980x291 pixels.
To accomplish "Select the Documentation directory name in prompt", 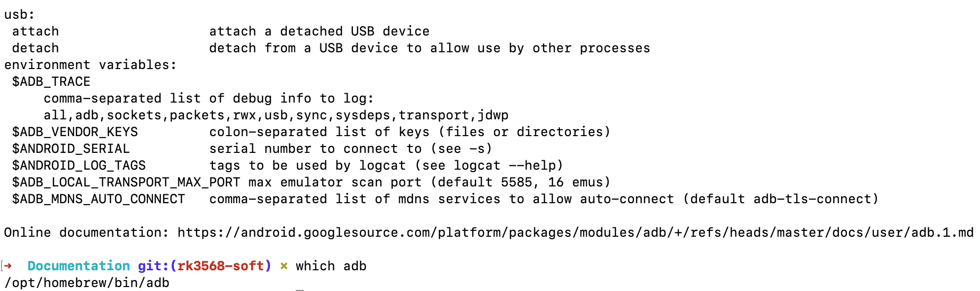I will (x=78, y=266).
